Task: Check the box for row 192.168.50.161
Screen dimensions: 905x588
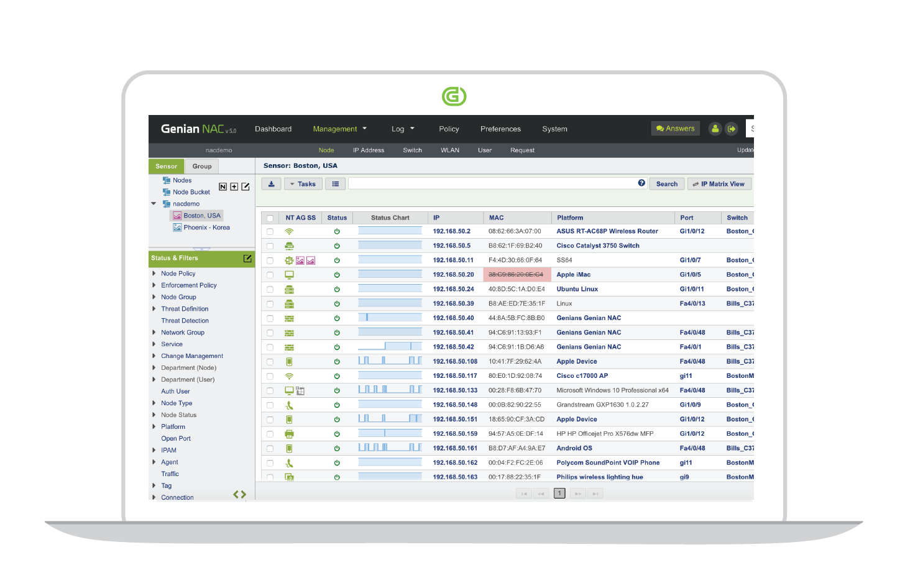Action: 270,448
